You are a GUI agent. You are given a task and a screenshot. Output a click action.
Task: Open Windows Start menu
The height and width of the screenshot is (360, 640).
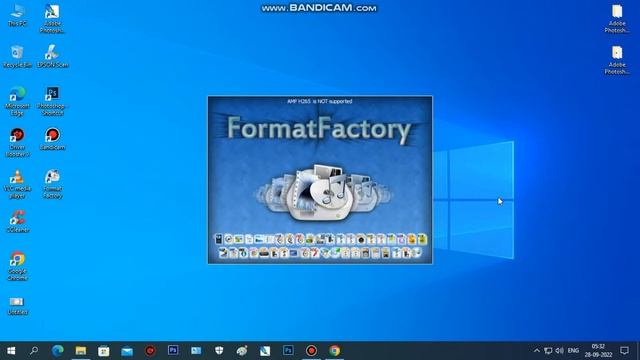point(11,351)
